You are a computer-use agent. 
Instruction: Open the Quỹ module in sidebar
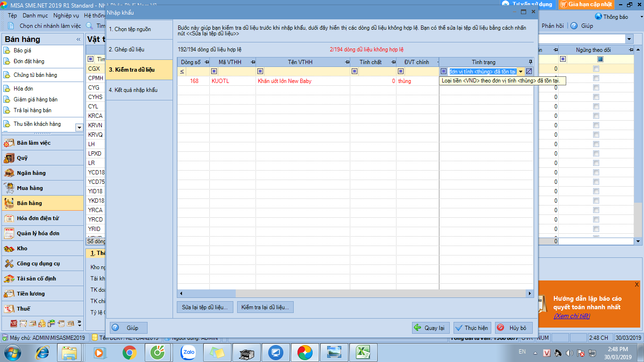coord(22,158)
